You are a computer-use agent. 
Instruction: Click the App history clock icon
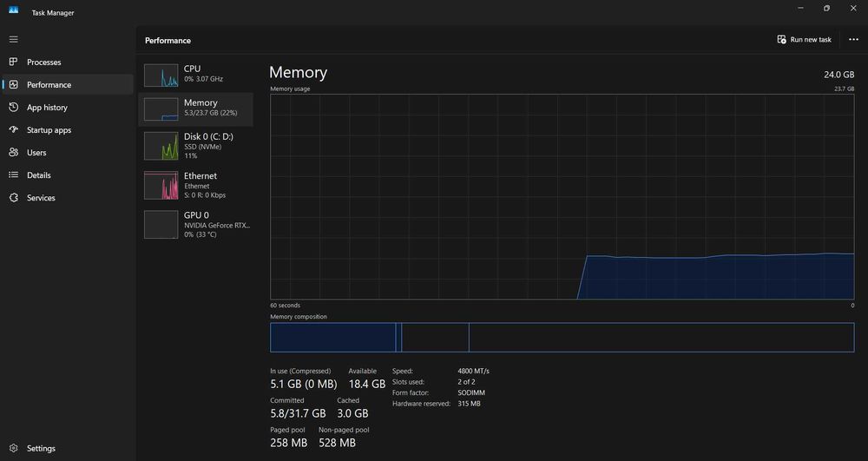click(13, 108)
